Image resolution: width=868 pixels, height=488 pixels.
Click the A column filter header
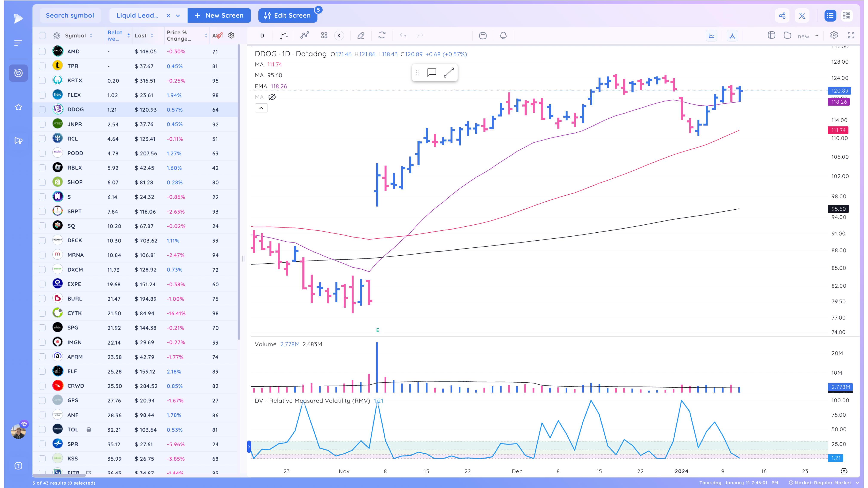tap(217, 35)
